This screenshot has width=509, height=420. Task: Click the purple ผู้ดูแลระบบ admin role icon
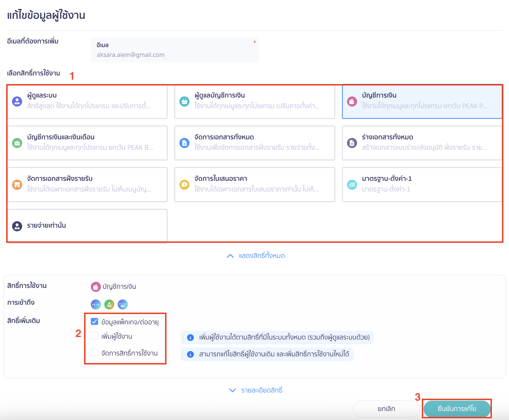pos(17,101)
